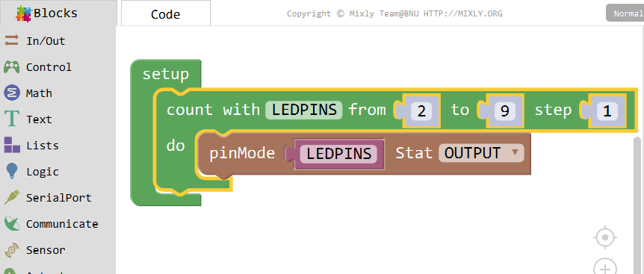Open the In/Out category arrows icon

[x=11, y=40]
